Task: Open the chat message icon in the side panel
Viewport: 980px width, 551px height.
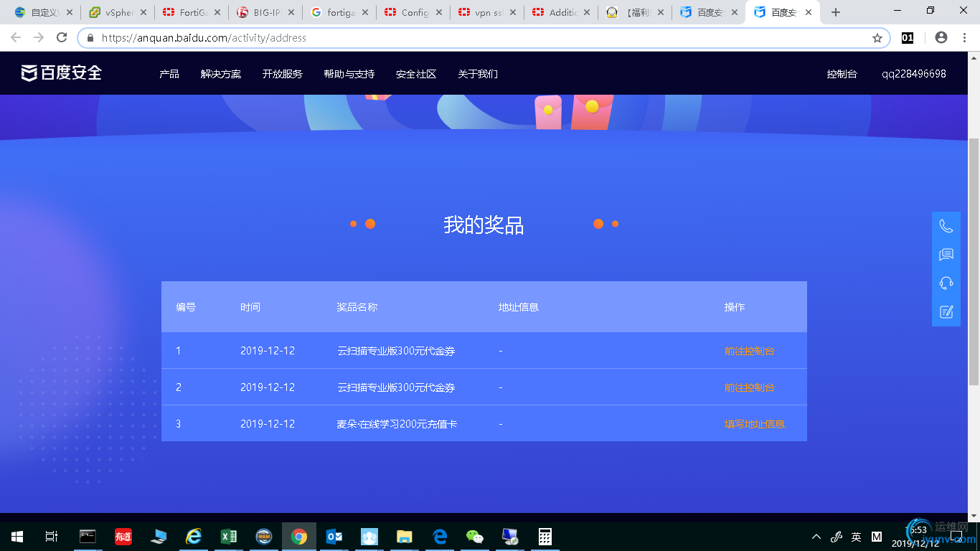Action: tap(946, 255)
